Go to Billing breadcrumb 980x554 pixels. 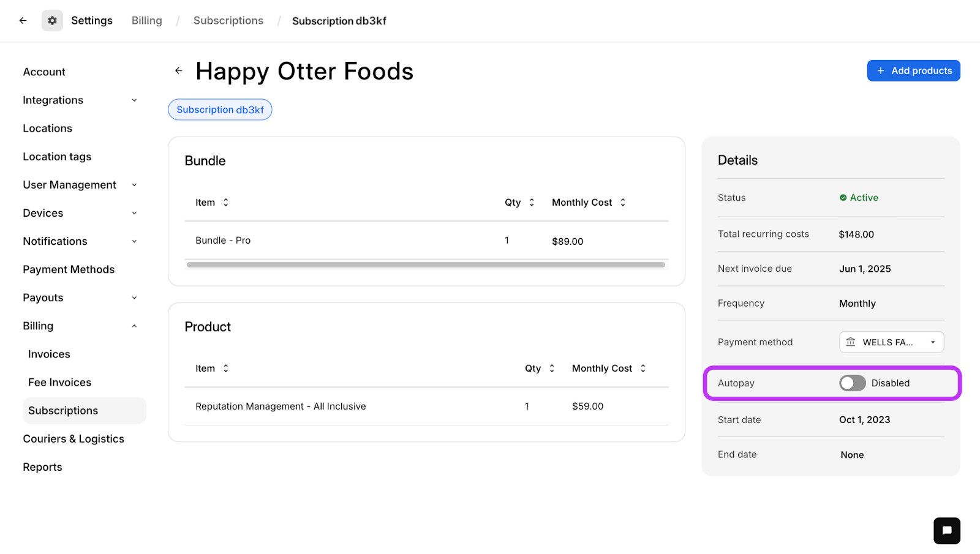[147, 21]
